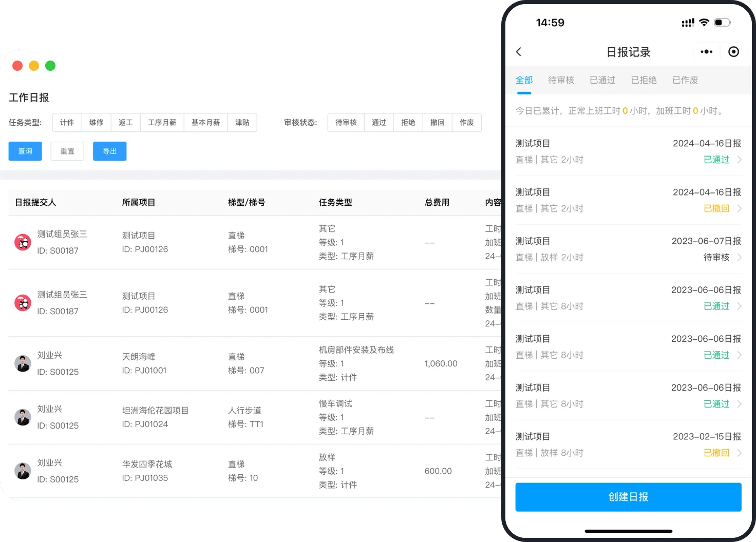The image size is (756, 542).
Task: Toggle the 待审核 review status filter
Action: click(x=345, y=122)
